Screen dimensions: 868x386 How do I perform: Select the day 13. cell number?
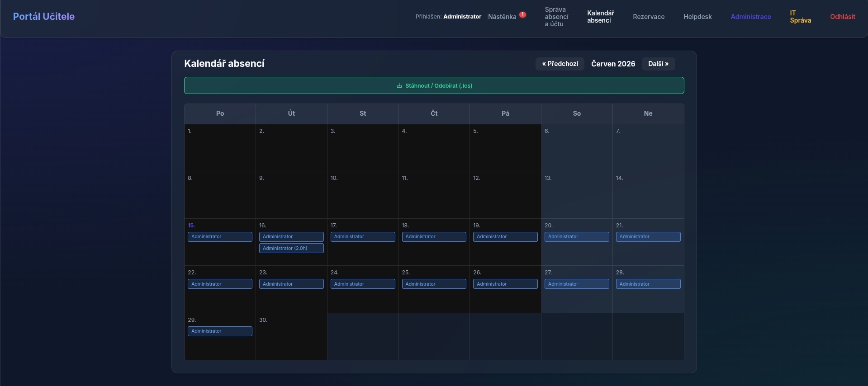pos(548,178)
